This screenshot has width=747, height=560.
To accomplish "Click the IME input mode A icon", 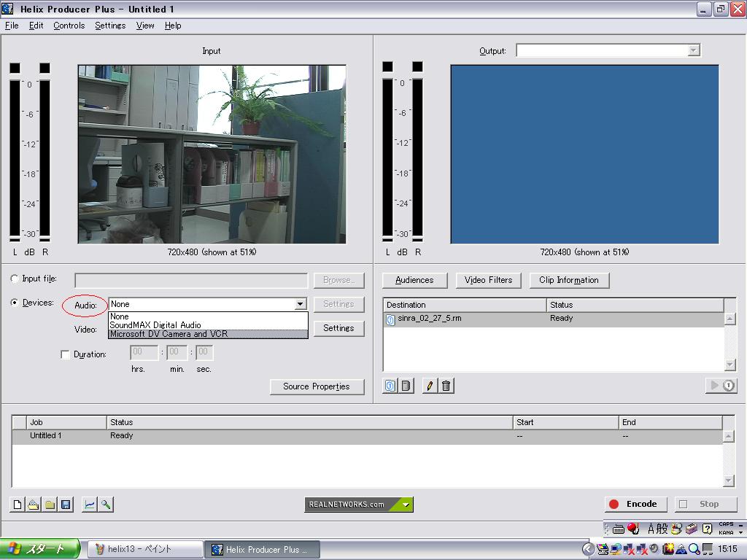I will pyautogui.click(x=651, y=528).
